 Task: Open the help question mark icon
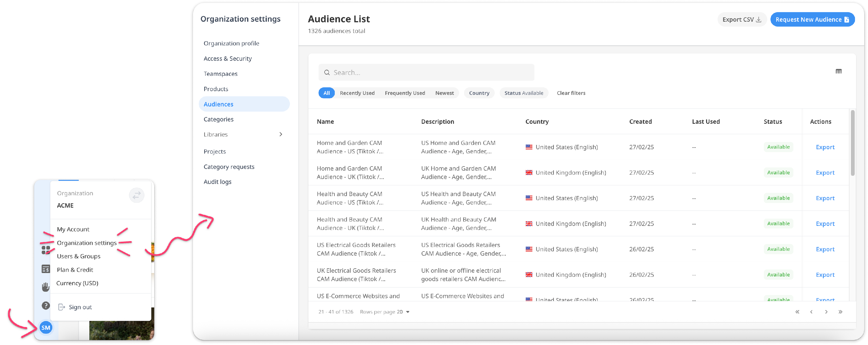point(46,306)
